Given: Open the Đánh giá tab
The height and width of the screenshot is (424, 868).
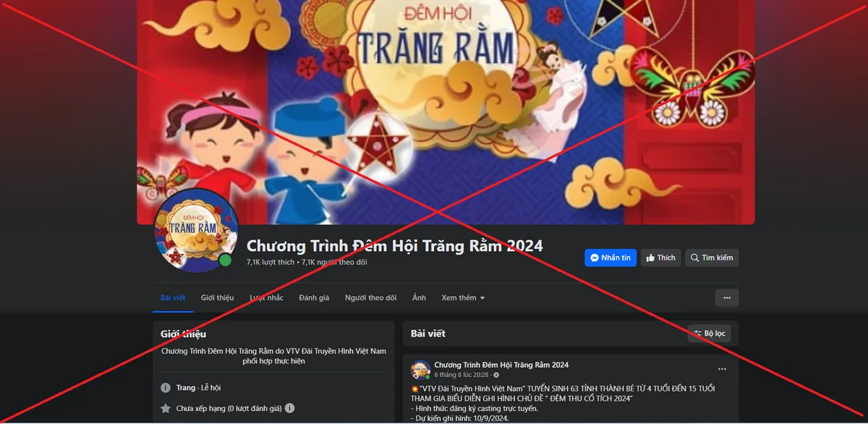Looking at the screenshot, I should [314, 297].
